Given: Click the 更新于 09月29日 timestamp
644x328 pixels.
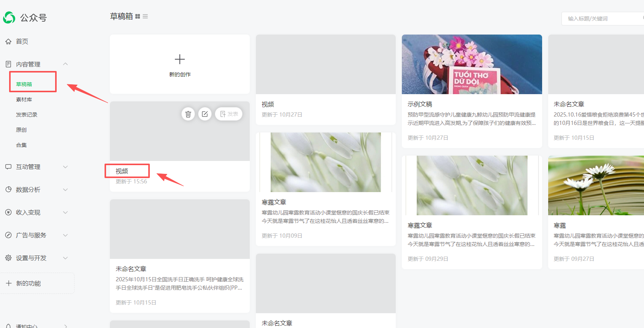Looking at the screenshot, I should pyautogui.click(x=428, y=259).
